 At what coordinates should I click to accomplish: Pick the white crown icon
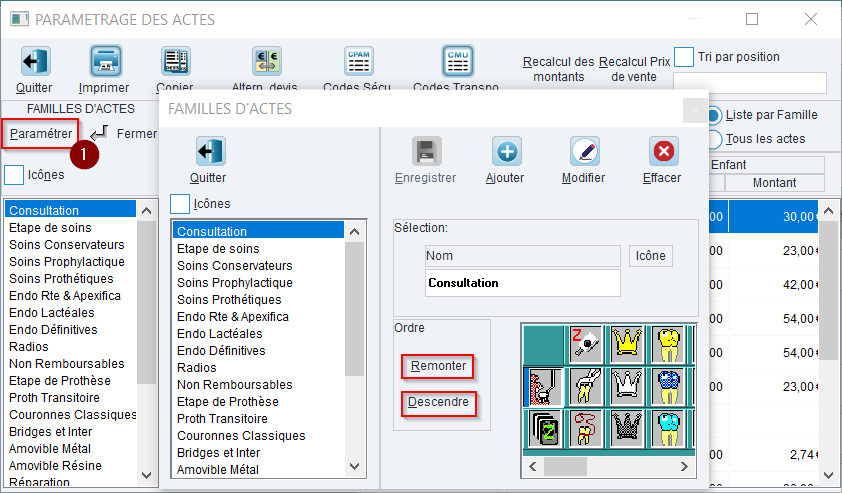(627, 387)
